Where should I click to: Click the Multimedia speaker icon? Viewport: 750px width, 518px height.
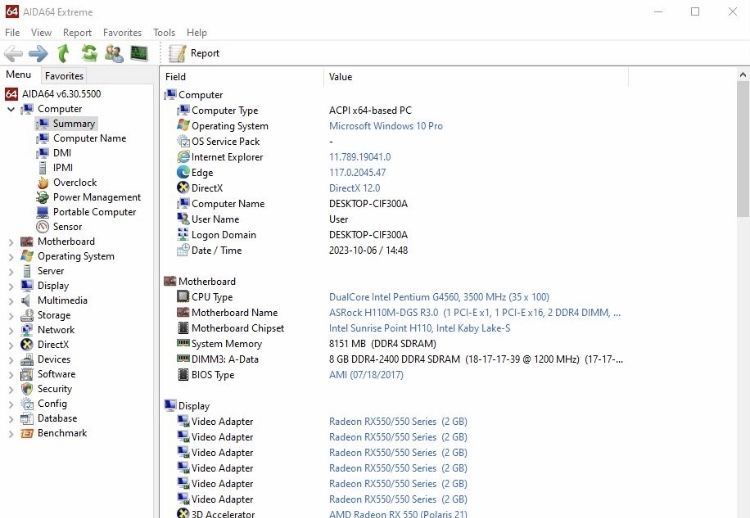27,300
